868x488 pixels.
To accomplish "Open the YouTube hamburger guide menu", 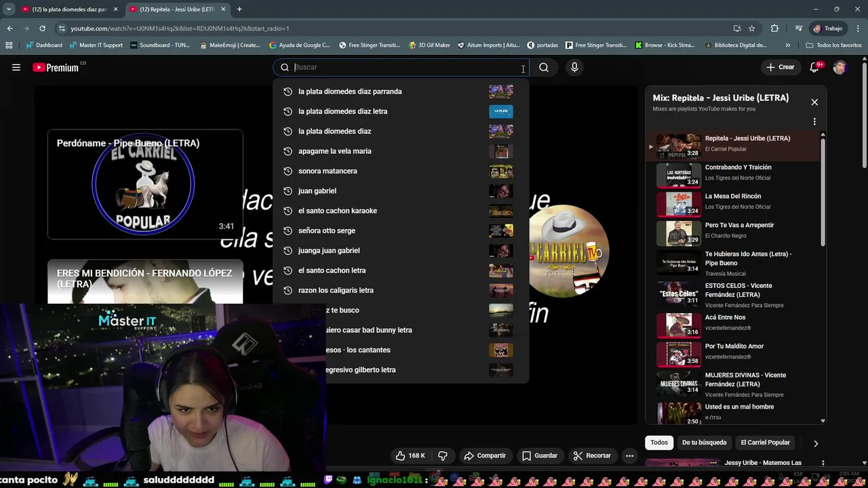I will click(16, 67).
